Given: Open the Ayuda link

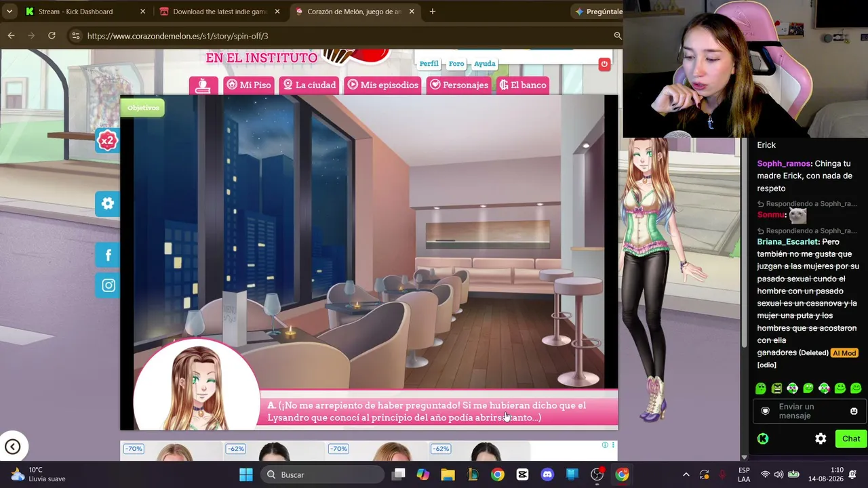Looking at the screenshot, I should coord(484,64).
